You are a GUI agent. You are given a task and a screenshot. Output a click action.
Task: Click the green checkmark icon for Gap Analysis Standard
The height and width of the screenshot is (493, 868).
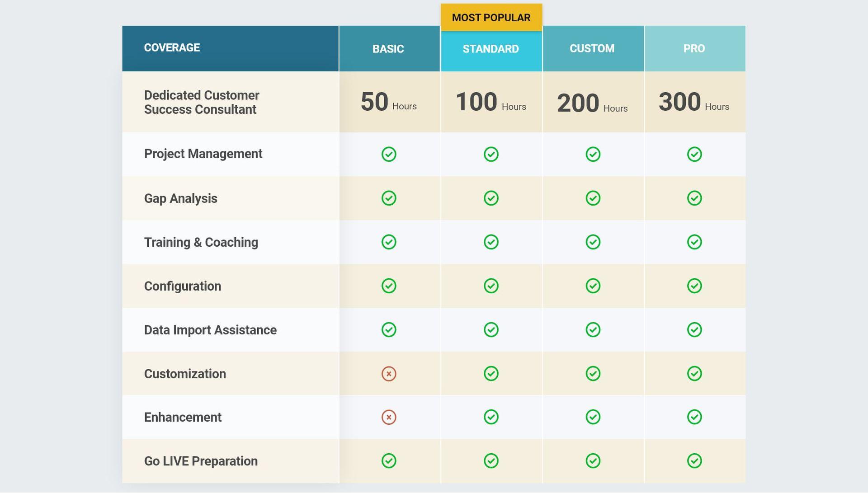(491, 197)
